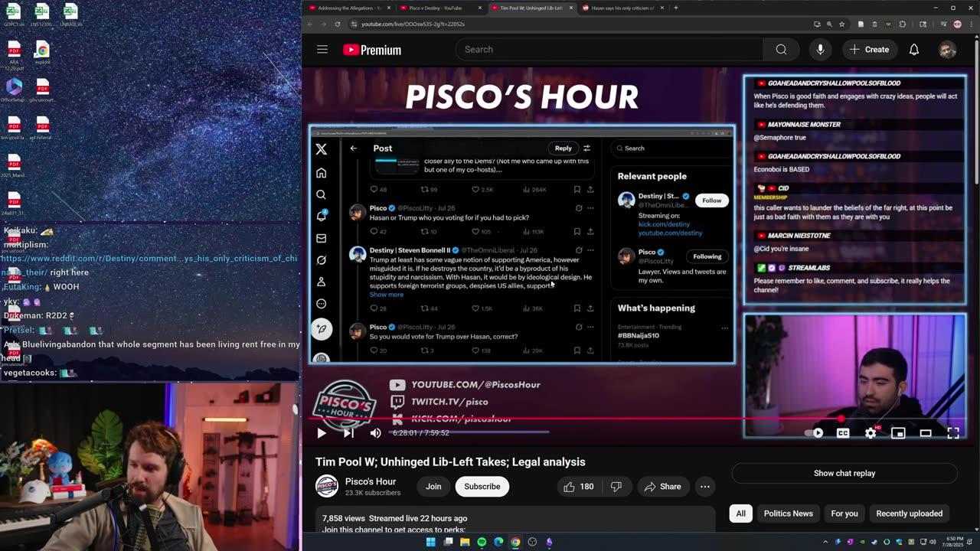Click the Chrome address bar URL
Image resolution: width=980 pixels, height=551 pixels.
tap(413, 24)
